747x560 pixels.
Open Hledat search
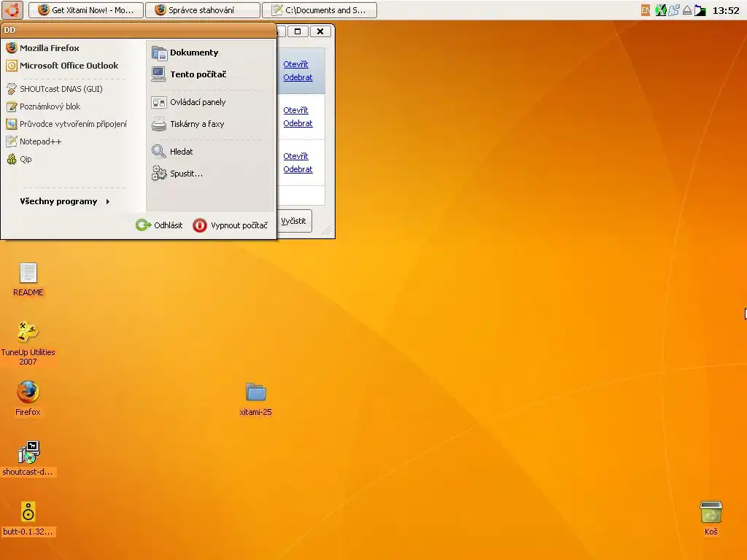pos(172,152)
